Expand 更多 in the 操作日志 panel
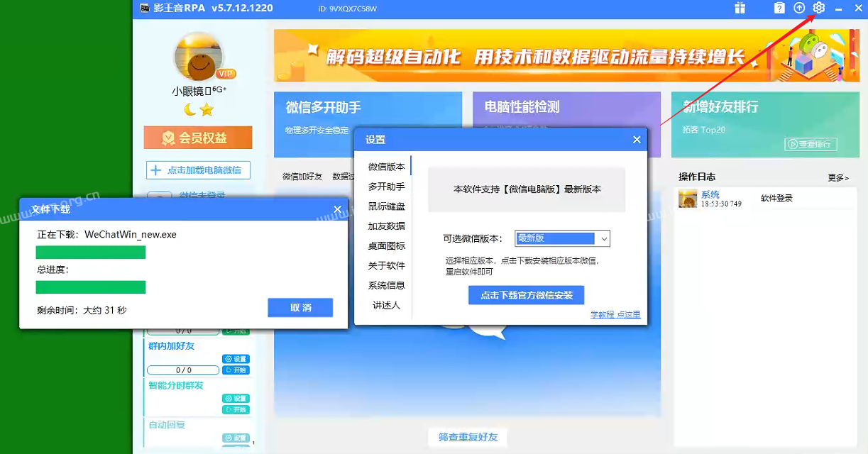The height and width of the screenshot is (454, 868). click(837, 178)
